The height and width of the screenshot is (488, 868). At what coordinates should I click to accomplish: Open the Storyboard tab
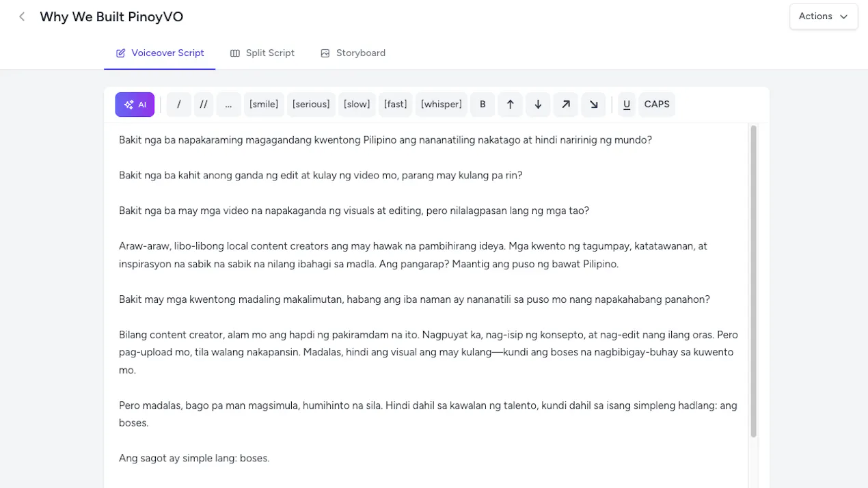[353, 53]
